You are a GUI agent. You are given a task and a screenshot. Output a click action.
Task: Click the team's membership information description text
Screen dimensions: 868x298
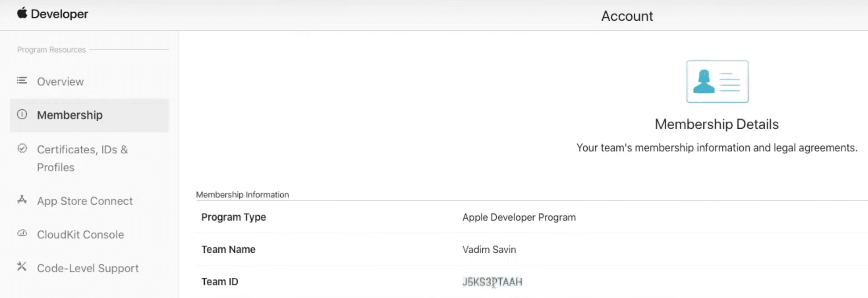(x=716, y=148)
